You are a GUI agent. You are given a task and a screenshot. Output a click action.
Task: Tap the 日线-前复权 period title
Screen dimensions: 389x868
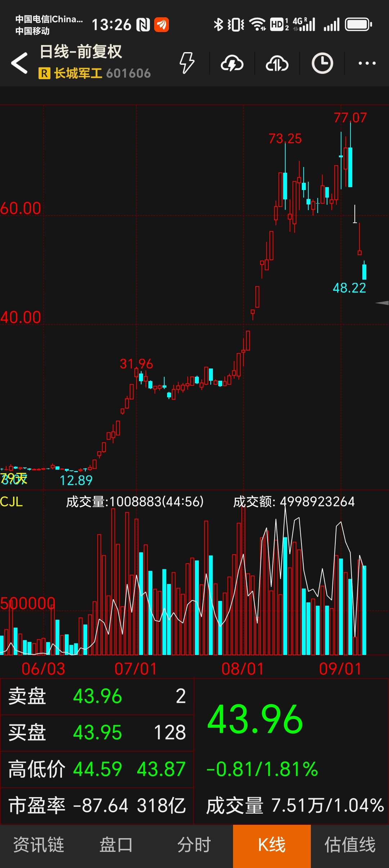(x=81, y=51)
